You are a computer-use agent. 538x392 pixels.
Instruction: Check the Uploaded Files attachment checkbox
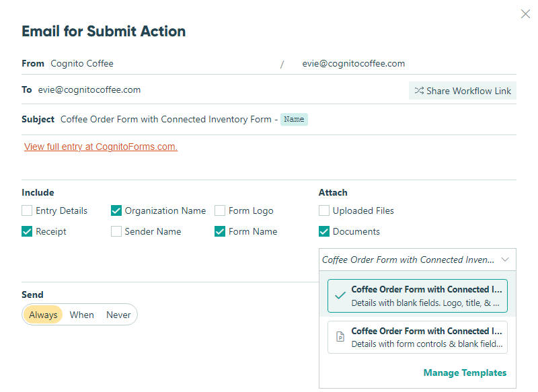coord(324,210)
